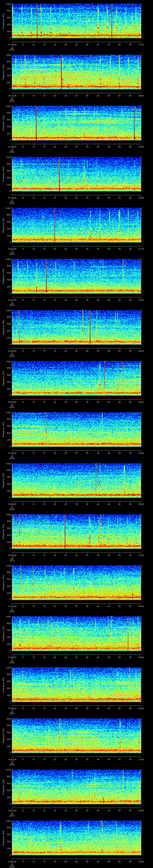Screen dimensions: 153x868
Task: Click the 14:23:00 start time label
Action: (12, 402)
